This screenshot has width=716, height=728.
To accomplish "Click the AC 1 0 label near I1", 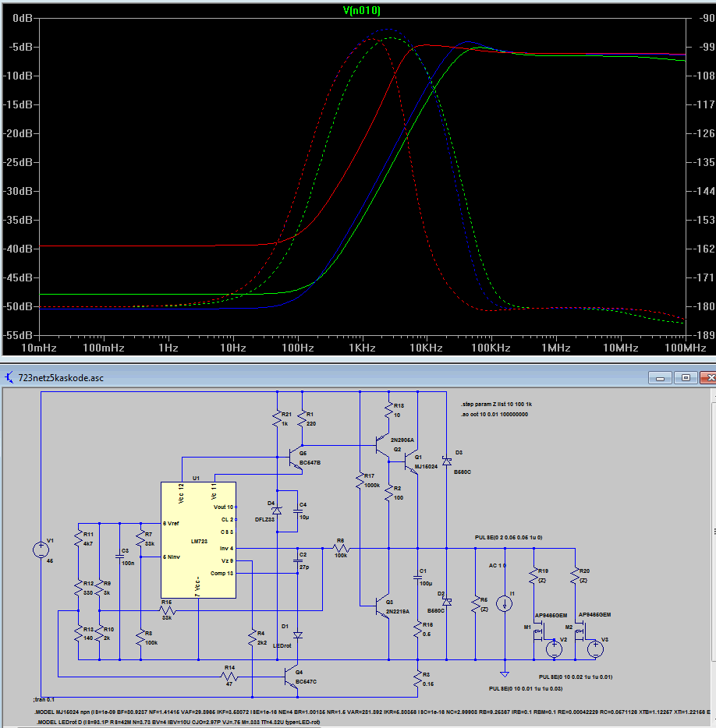I will (497, 566).
